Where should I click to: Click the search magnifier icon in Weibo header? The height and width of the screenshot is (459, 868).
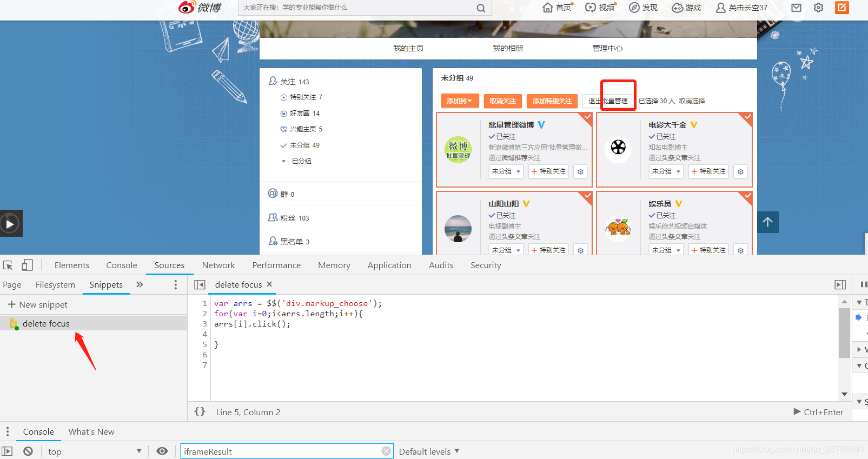tap(481, 8)
